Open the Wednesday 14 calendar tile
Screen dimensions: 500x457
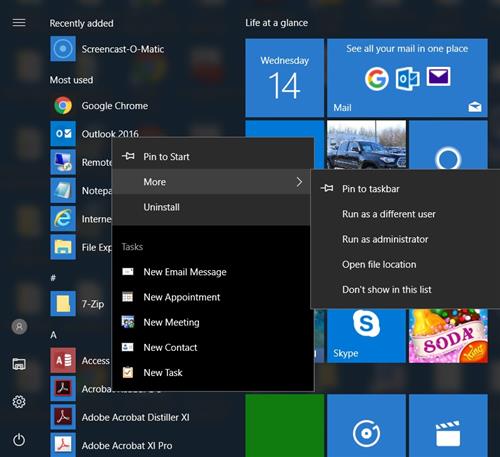[x=285, y=78]
